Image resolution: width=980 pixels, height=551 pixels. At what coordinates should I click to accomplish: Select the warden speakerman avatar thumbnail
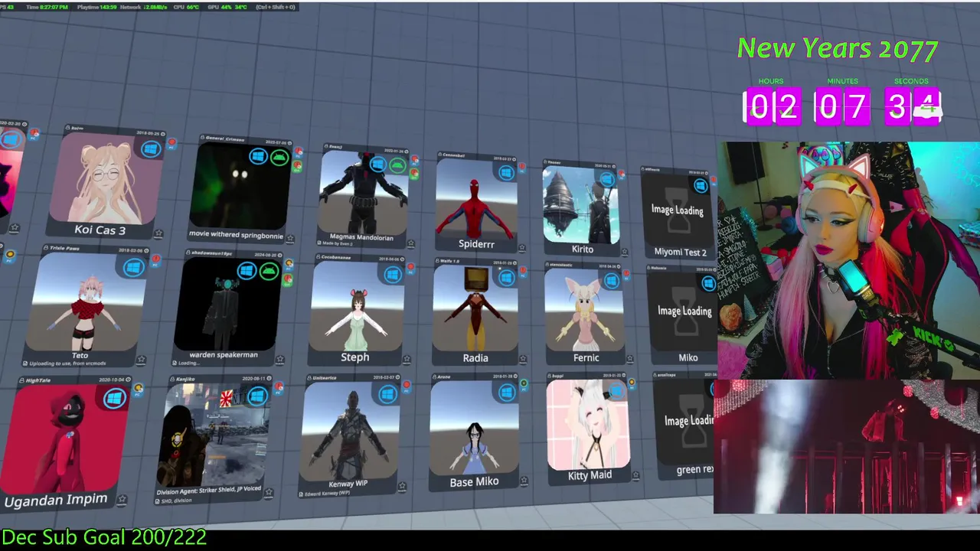point(227,304)
